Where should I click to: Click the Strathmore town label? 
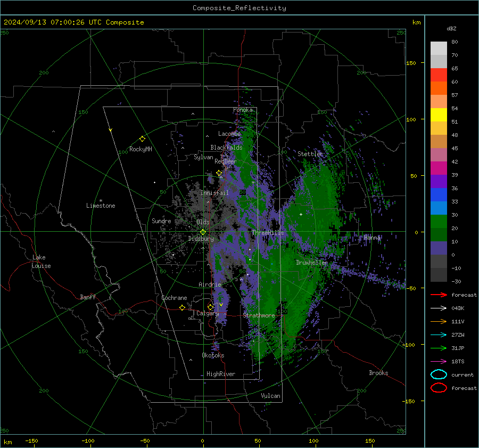point(259,315)
